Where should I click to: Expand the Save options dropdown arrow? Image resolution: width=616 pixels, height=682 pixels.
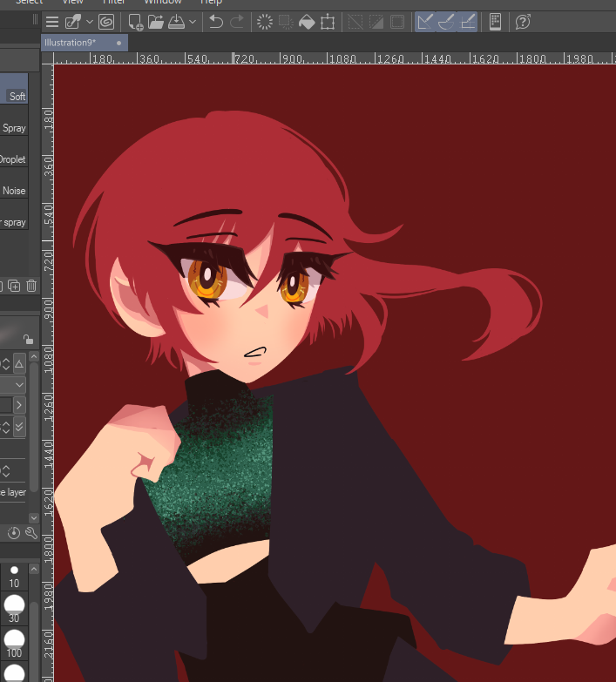[193, 22]
